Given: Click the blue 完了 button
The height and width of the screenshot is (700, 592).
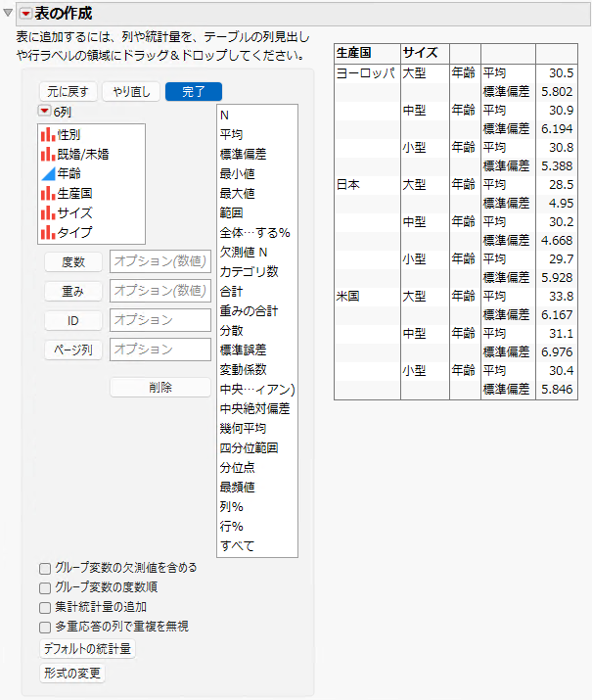Looking at the screenshot, I should (194, 91).
